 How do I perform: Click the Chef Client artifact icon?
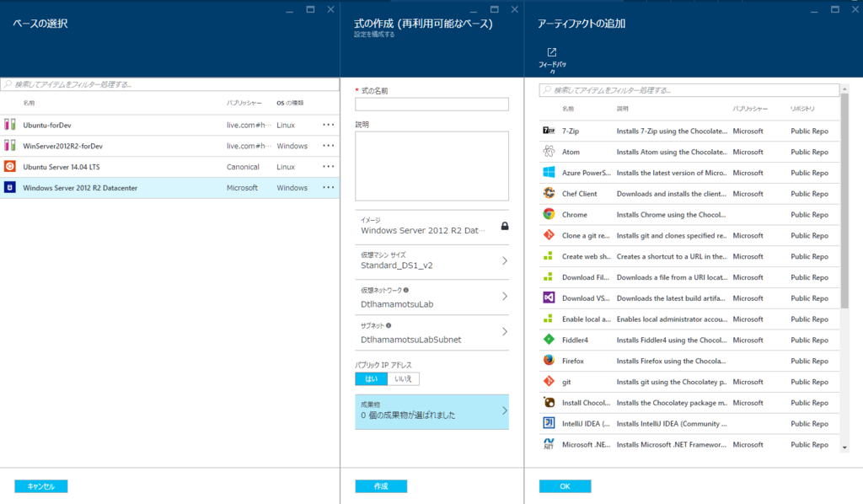[549, 193]
